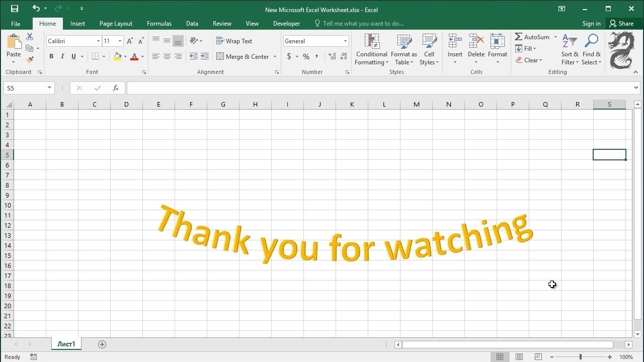Open the General number format dropdown
The image size is (644, 362).
coord(345,41)
